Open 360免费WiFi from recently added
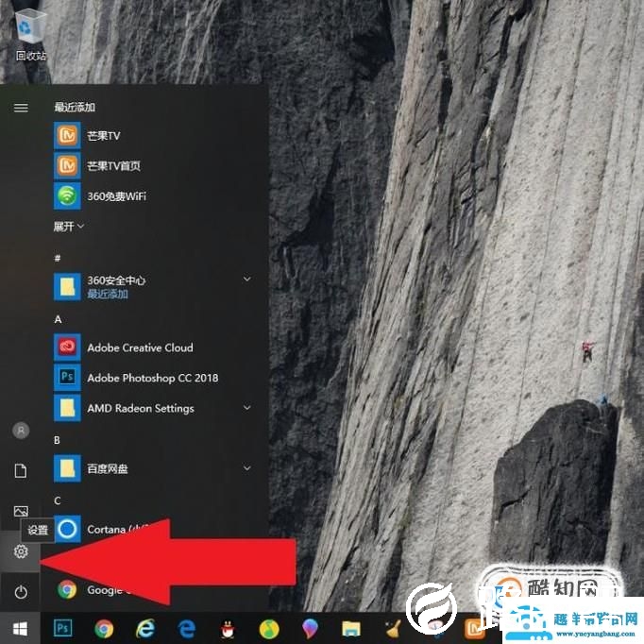 coord(115,196)
